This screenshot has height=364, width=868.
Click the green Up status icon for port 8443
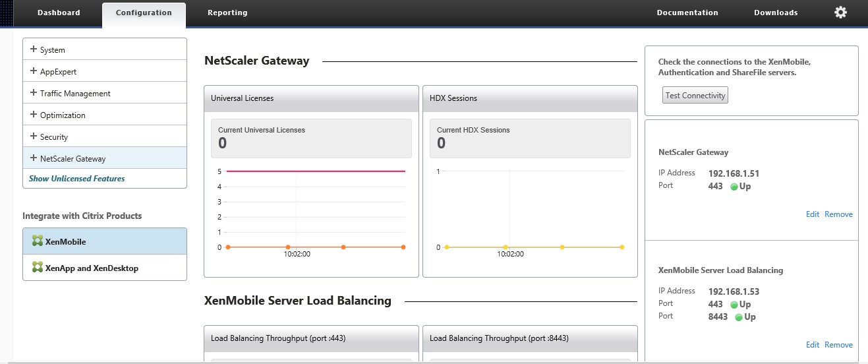click(739, 317)
